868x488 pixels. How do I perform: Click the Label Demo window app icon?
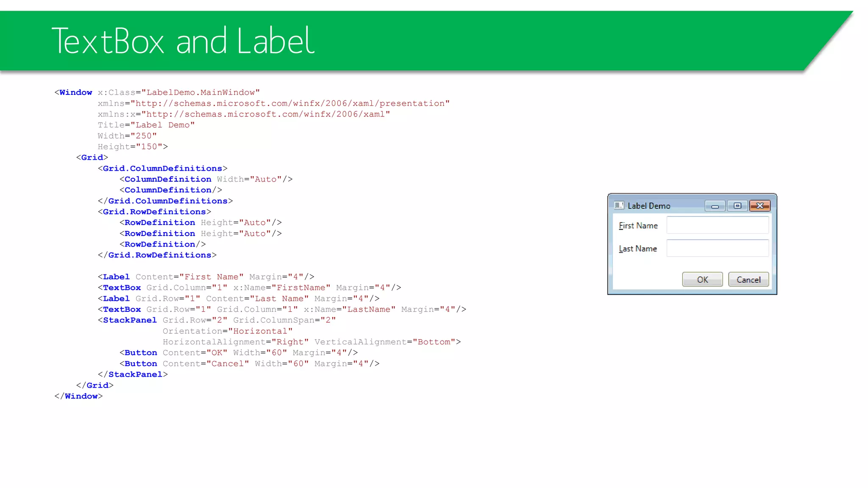619,205
